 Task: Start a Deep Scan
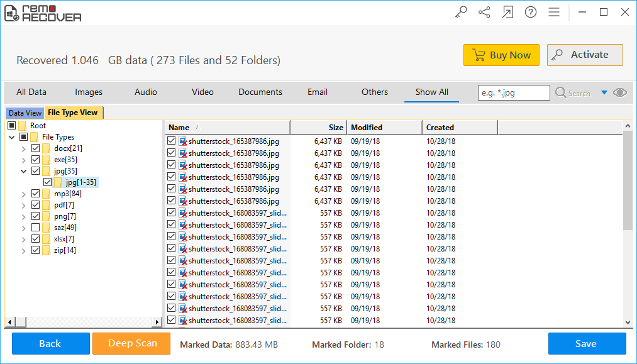tap(131, 343)
